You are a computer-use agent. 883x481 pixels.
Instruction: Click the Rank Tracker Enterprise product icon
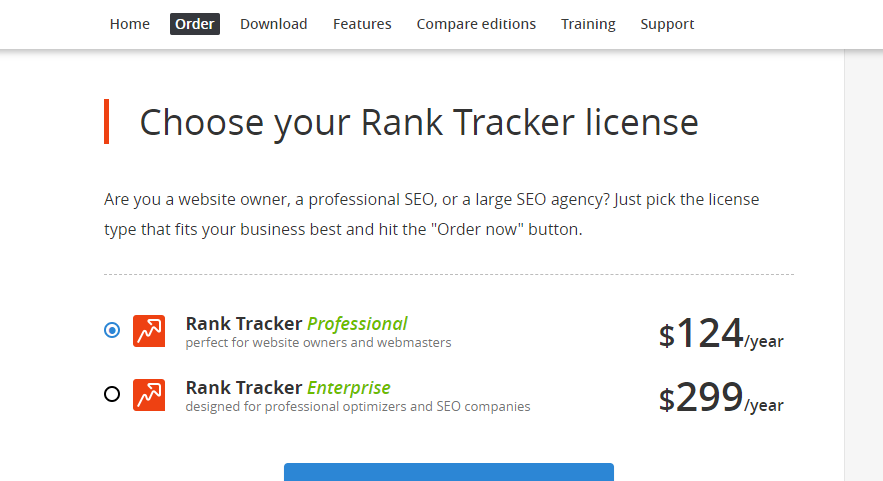149,395
